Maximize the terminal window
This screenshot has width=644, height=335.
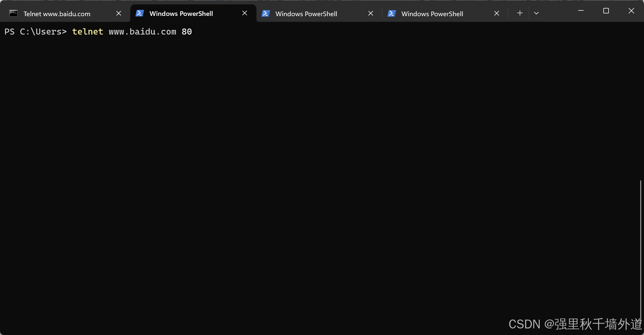[x=606, y=11]
